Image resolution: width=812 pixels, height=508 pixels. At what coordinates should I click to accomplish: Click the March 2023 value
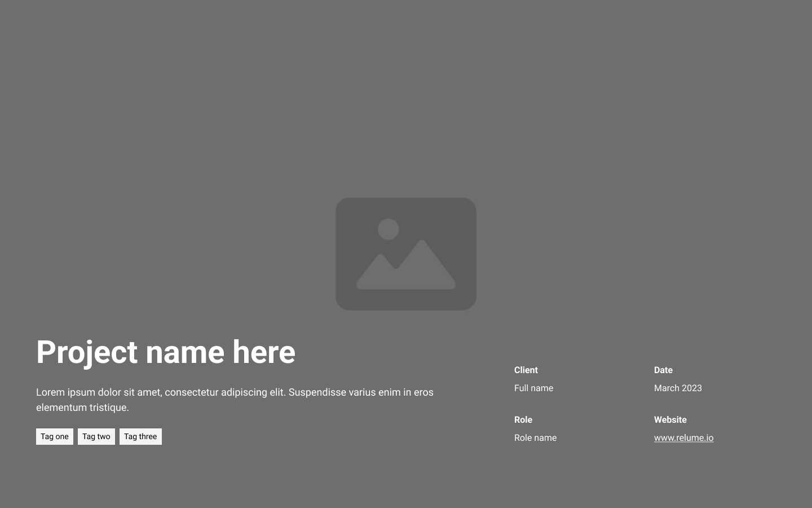678,388
